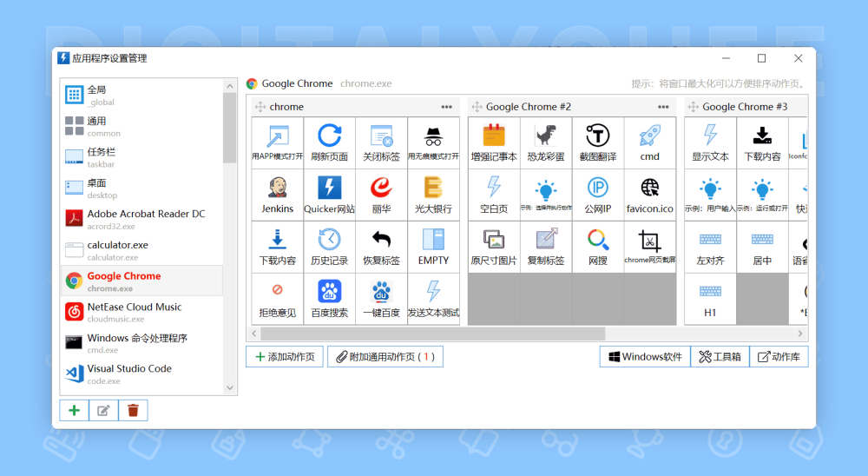
Task: Select 桌面 desktop in the app list
Action: click(x=141, y=188)
